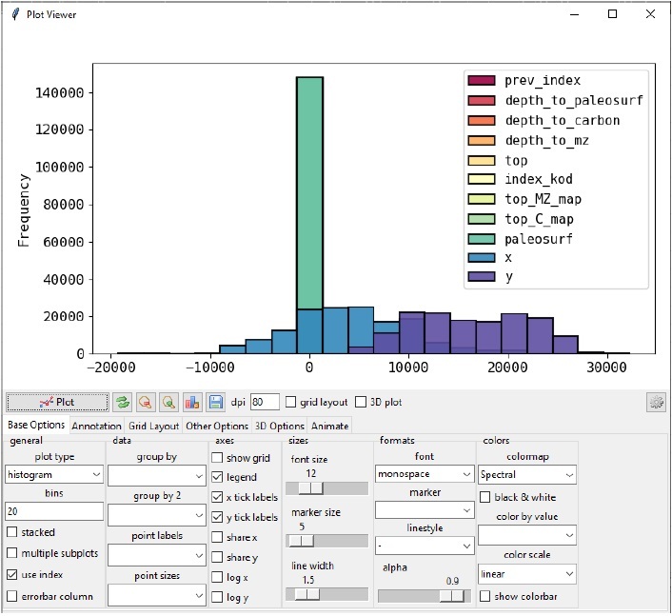Image resolution: width=672 pixels, height=616 pixels.
Task: Click the bins input field
Action: click(54, 511)
